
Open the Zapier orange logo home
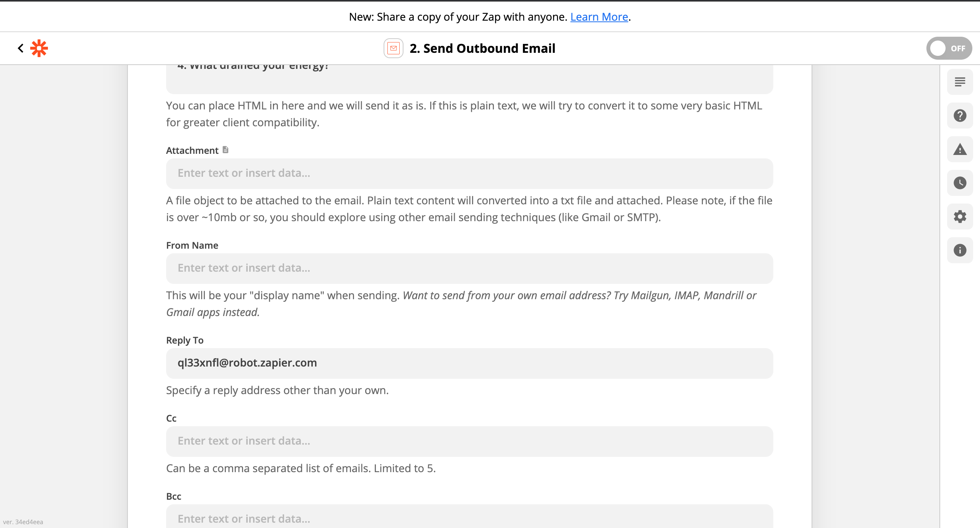click(39, 48)
